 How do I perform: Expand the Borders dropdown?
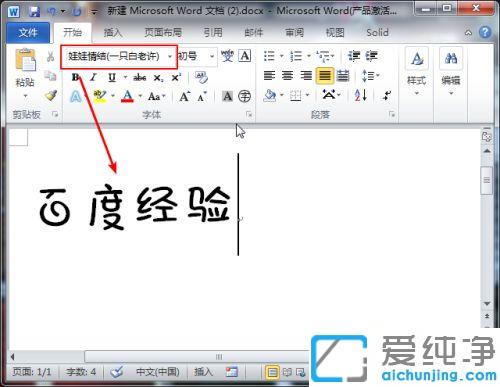pos(308,96)
